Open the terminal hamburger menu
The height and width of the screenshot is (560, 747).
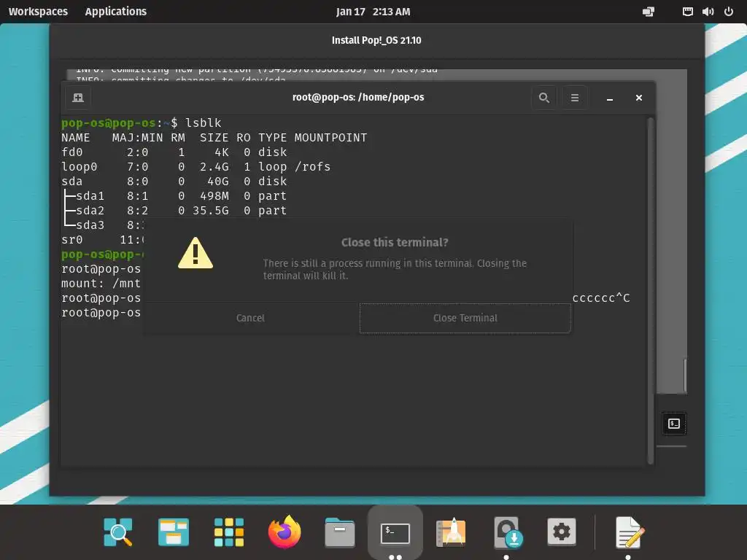point(575,98)
